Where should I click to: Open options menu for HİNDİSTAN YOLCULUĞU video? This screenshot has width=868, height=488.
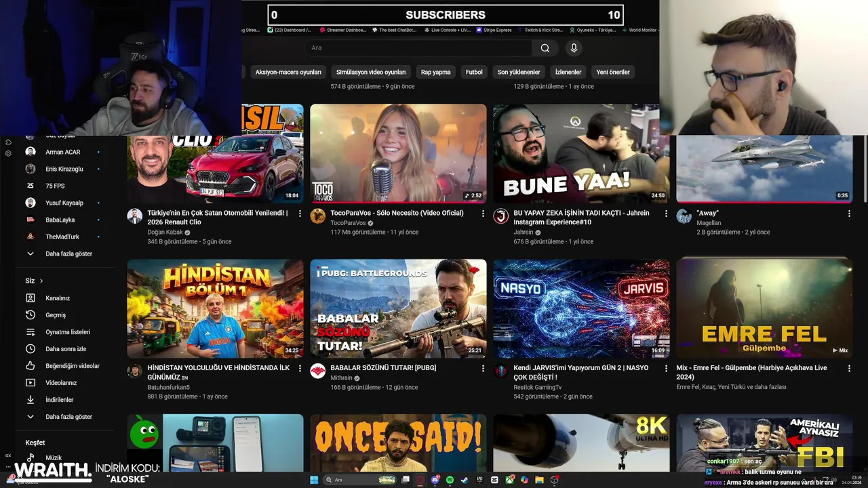pyautogui.click(x=300, y=368)
